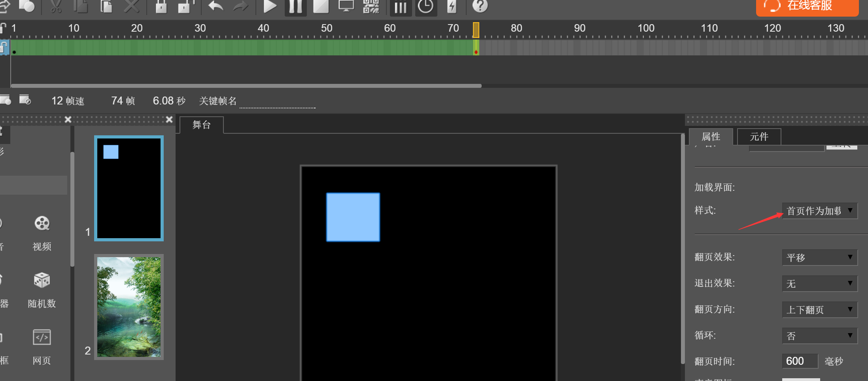Viewport: 868px width, 381px height.
Task: Click the scissors cut icon
Action: [56, 6]
